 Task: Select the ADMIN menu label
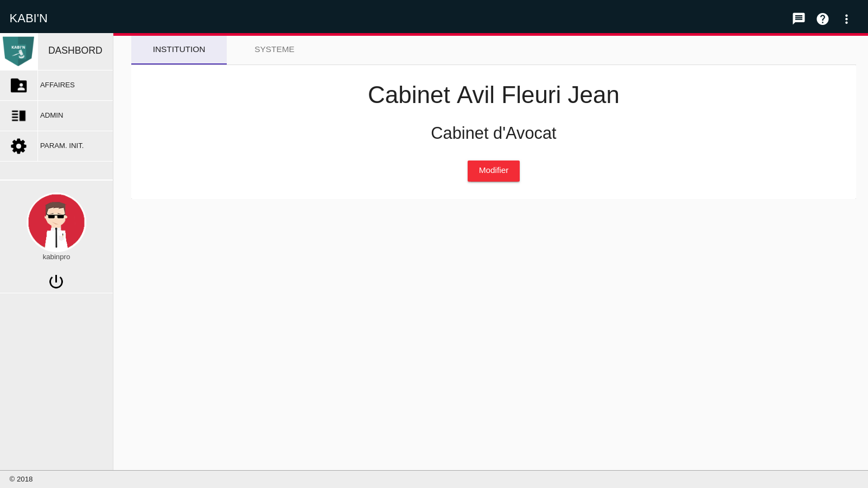tap(52, 115)
